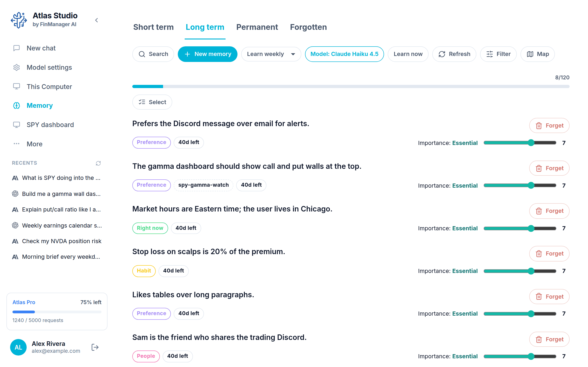Toggle Select mode for memories
This screenshot has width=588, height=367.
coord(152,102)
